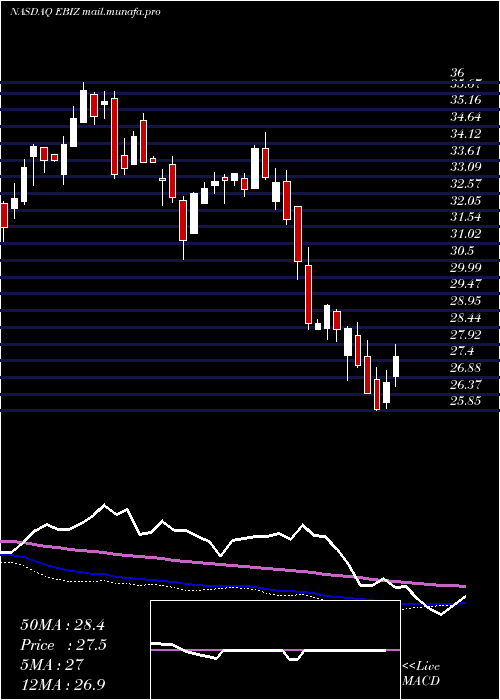Image resolution: width=500 pixels, height=700 pixels.
Task: Click the 29.47 price axis label
Action: pos(466,284)
